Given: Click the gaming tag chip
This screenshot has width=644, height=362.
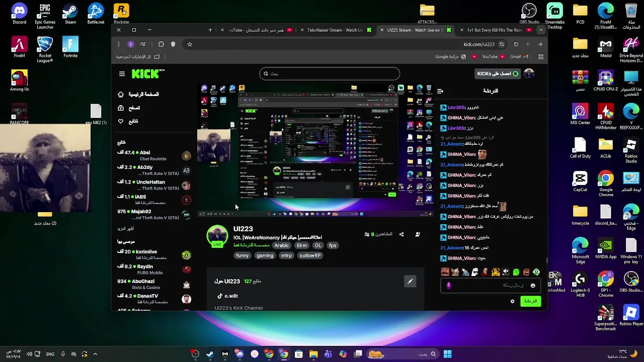Looking at the screenshot, I should pyautogui.click(x=265, y=255).
